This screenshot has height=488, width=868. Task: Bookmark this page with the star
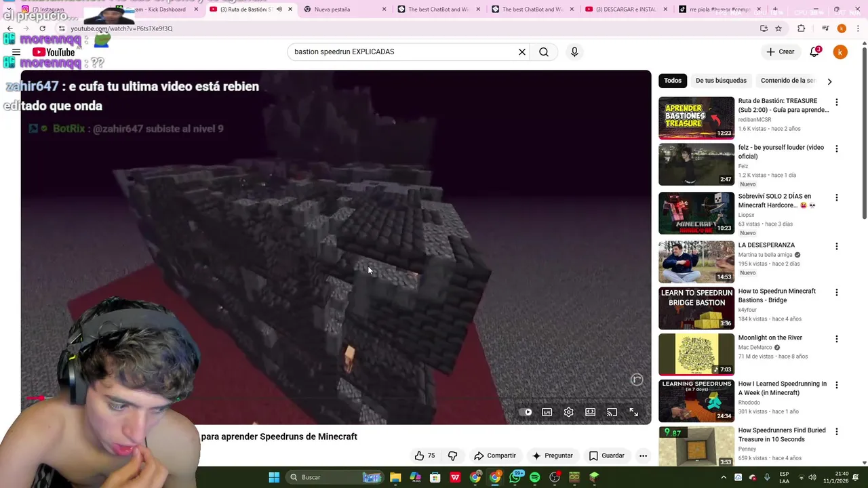(778, 28)
